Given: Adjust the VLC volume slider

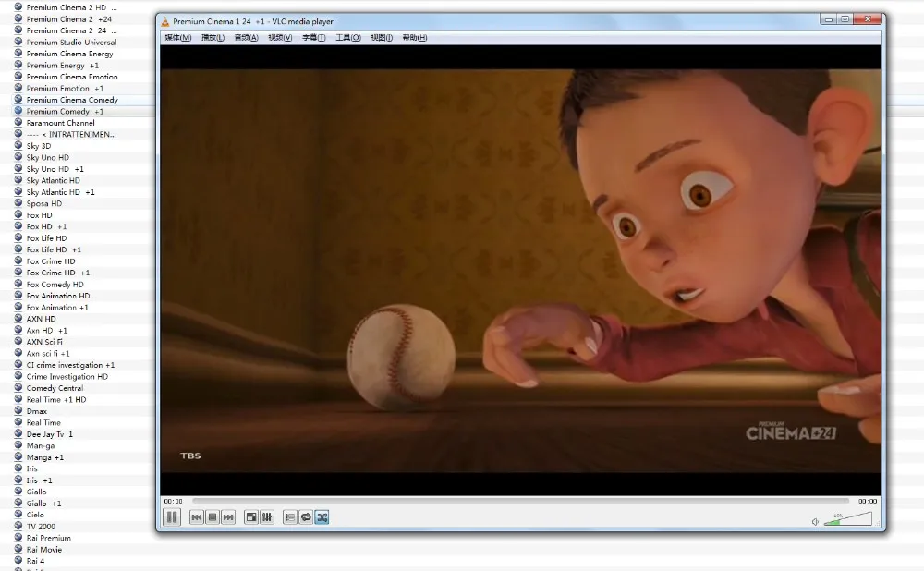Looking at the screenshot, I should 847,518.
